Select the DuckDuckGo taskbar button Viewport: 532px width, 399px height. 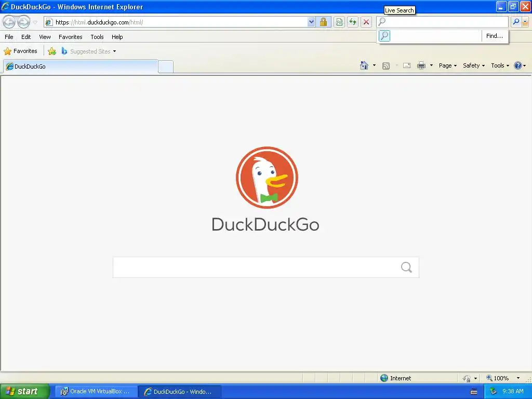(180, 392)
